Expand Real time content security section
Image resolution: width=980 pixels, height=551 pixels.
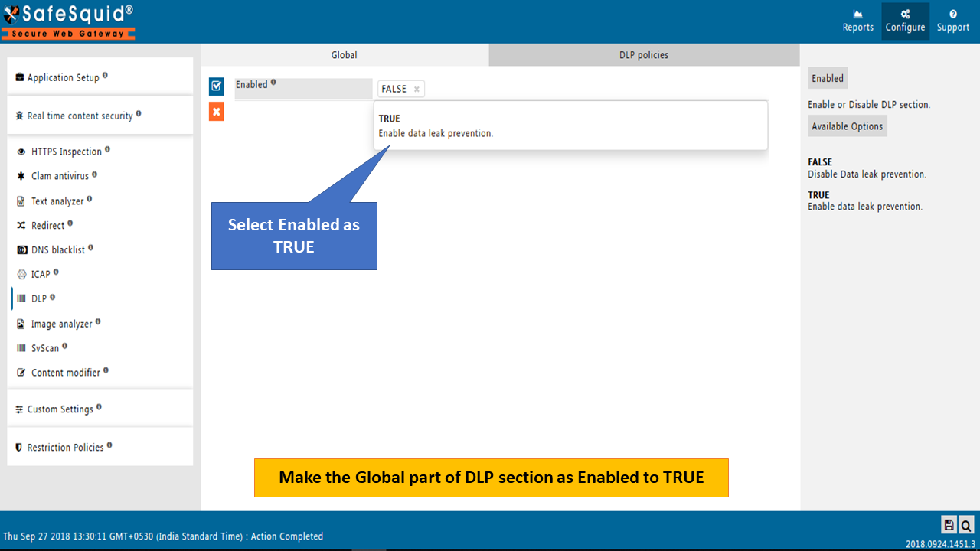(100, 116)
